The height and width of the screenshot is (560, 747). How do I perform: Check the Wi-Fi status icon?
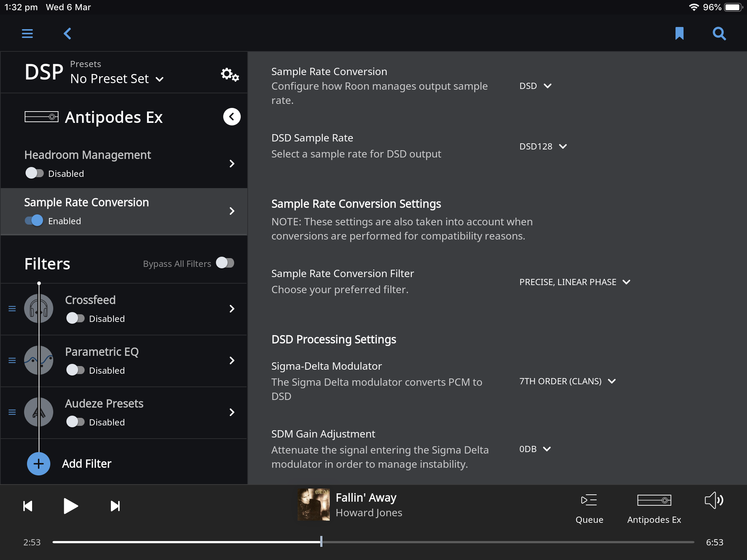pos(693,7)
